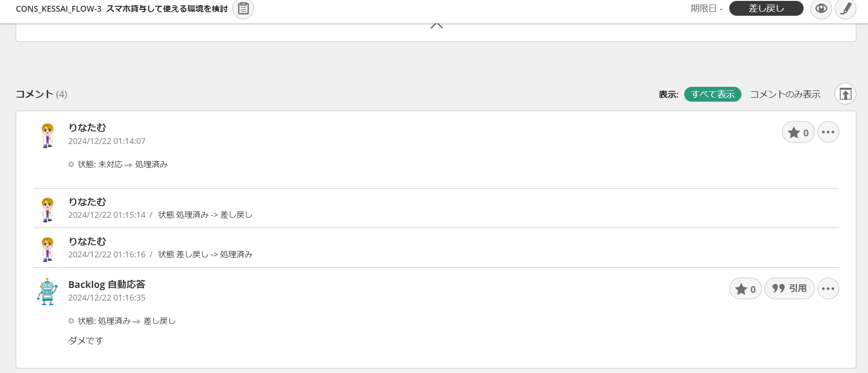Open りなたむ's user profile name link
The width and height of the screenshot is (868, 373).
(87, 128)
